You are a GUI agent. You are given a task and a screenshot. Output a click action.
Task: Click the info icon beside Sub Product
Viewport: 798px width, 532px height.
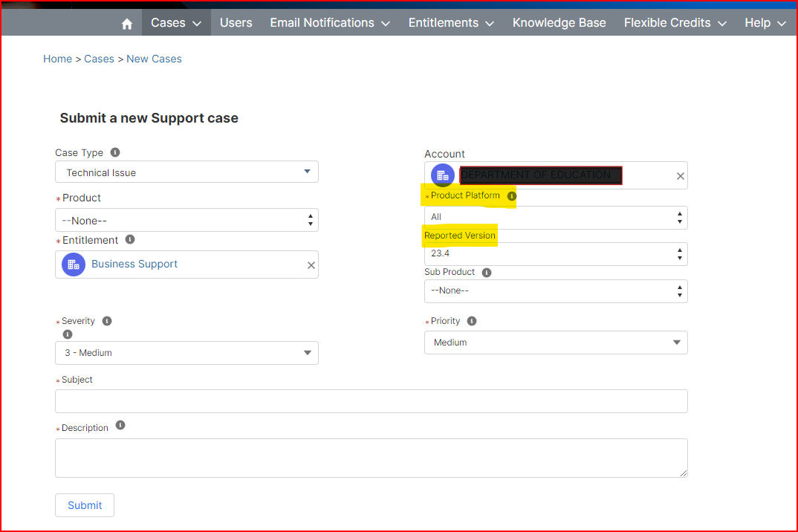[x=487, y=272]
